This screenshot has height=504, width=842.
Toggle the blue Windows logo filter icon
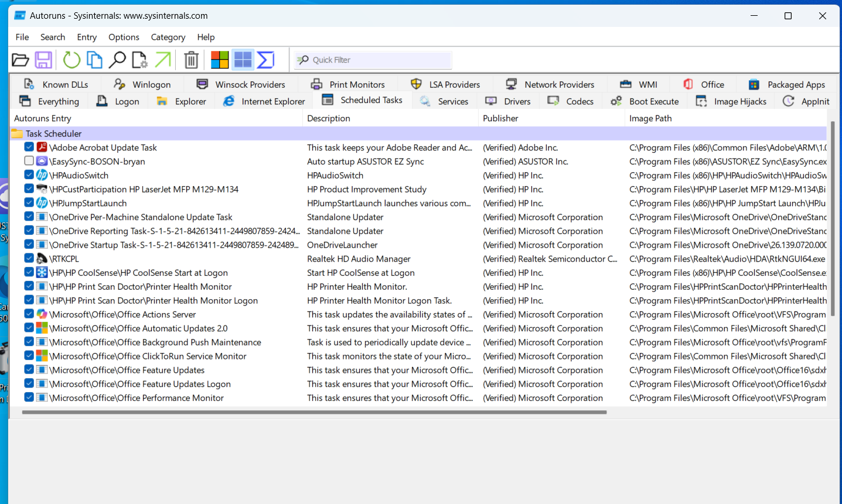click(x=243, y=60)
